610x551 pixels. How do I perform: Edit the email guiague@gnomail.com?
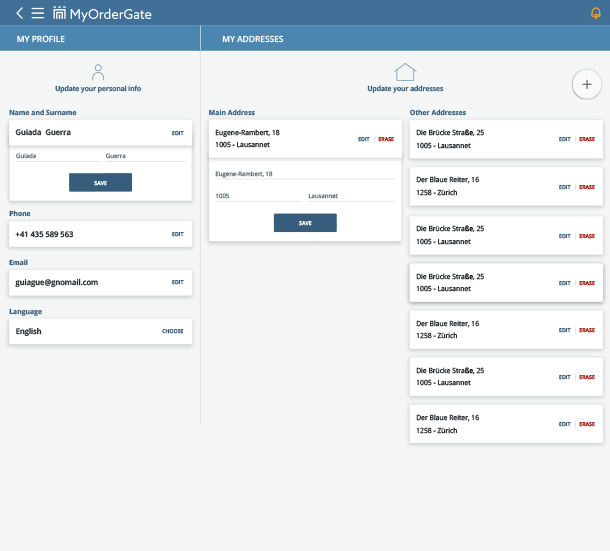coord(177,282)
